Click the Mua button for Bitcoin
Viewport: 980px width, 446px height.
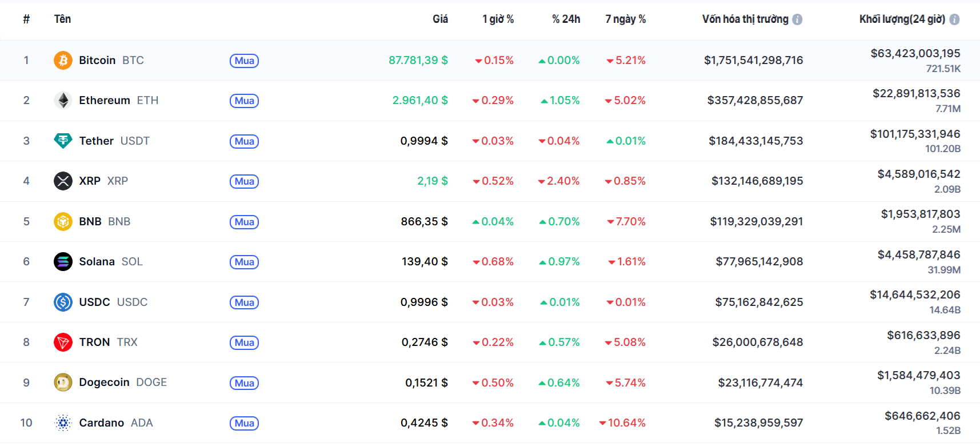(245, 61)
